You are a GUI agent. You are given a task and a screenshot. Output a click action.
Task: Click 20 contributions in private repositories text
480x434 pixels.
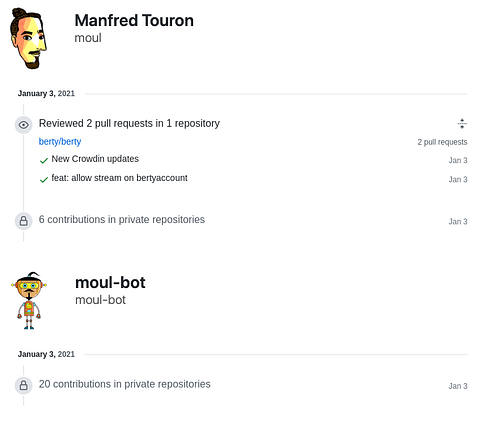click(x=125, y=384)
